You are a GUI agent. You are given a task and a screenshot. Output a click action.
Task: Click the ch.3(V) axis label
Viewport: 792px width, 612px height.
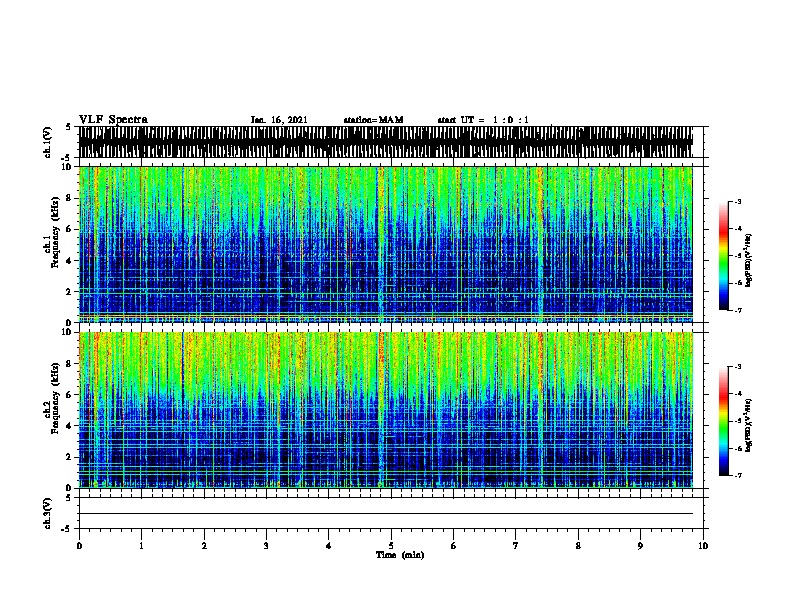(x=47, y=513)
